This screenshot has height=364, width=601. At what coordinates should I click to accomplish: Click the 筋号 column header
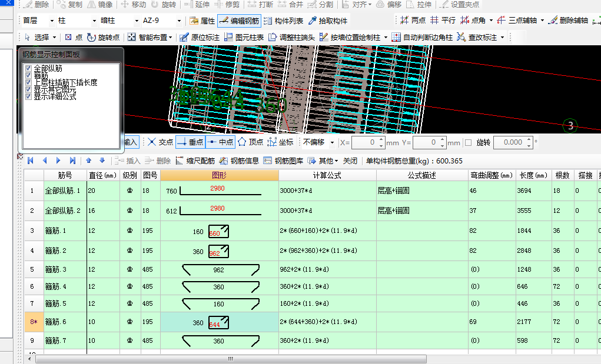pyautogui.click(x=65, y=175)
